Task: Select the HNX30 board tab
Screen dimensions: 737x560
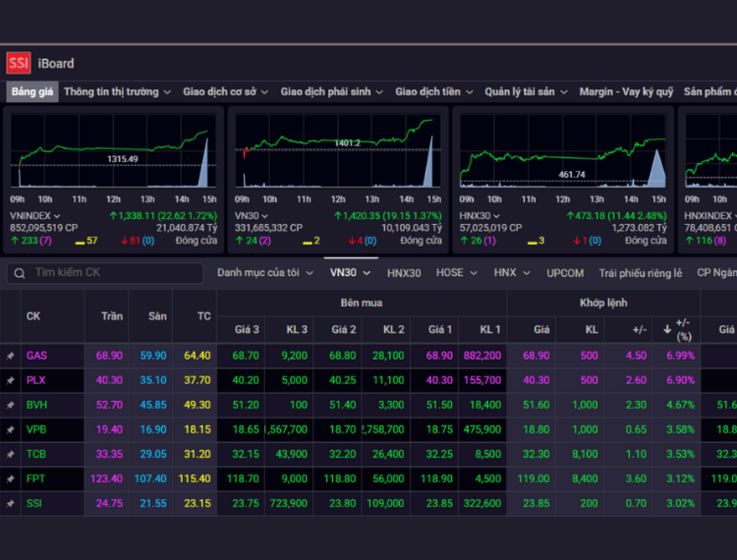Action: click(404, 273)
